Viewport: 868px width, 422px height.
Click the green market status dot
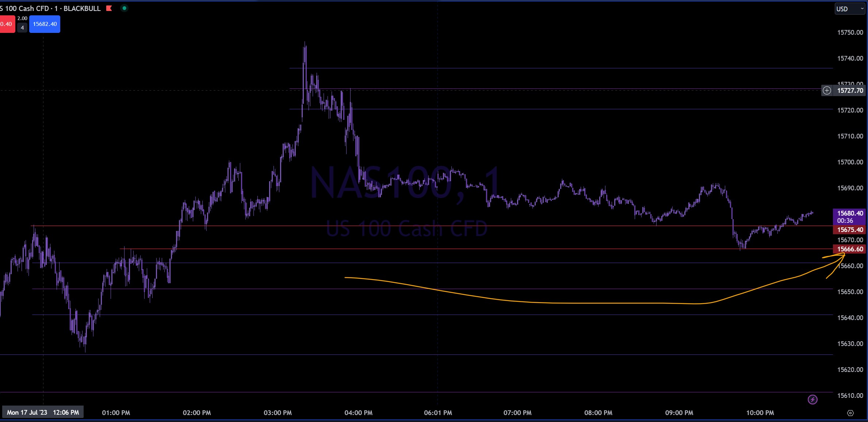(x=124, y=8)
